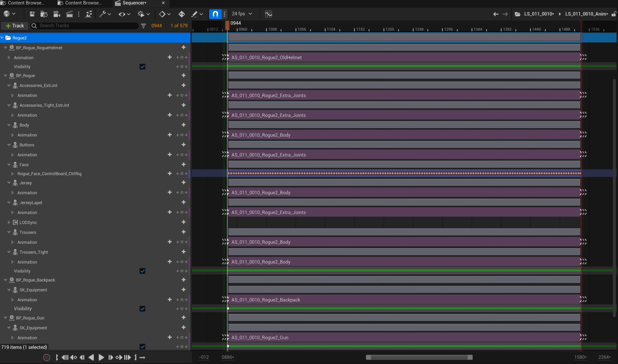The height and width of the screenshot is (364, 618).
Task: Toggle Visibility checkbox above BP_Rogue_Backpack
Action: (142, 271)
